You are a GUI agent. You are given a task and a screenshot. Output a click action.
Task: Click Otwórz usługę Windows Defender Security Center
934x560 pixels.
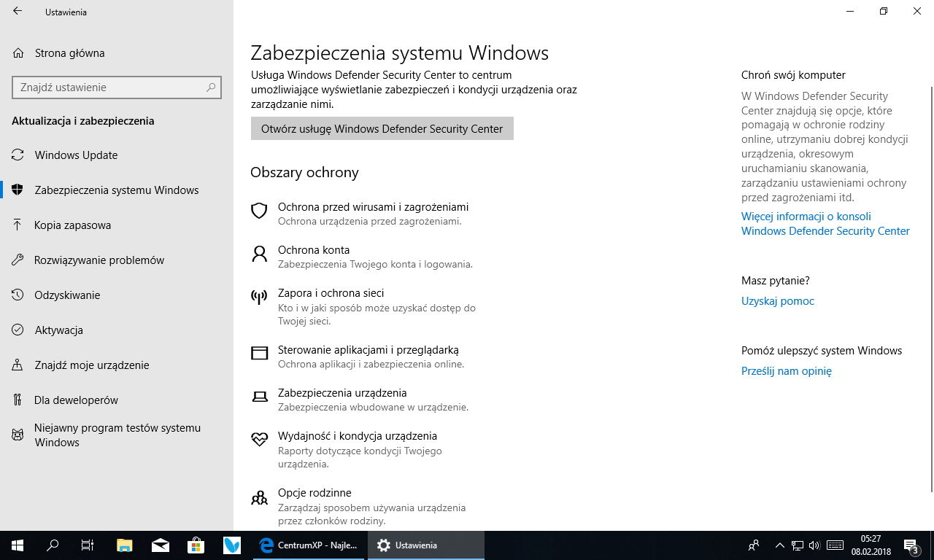[382, 128]
